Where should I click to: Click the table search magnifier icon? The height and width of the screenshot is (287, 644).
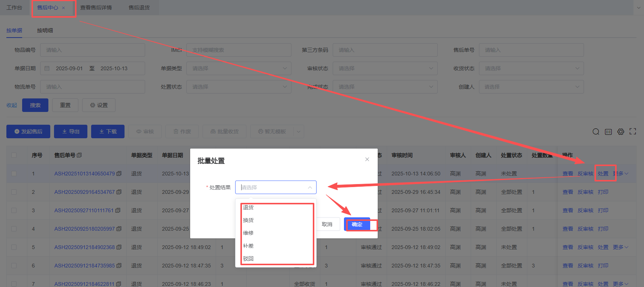pos(596,131)
